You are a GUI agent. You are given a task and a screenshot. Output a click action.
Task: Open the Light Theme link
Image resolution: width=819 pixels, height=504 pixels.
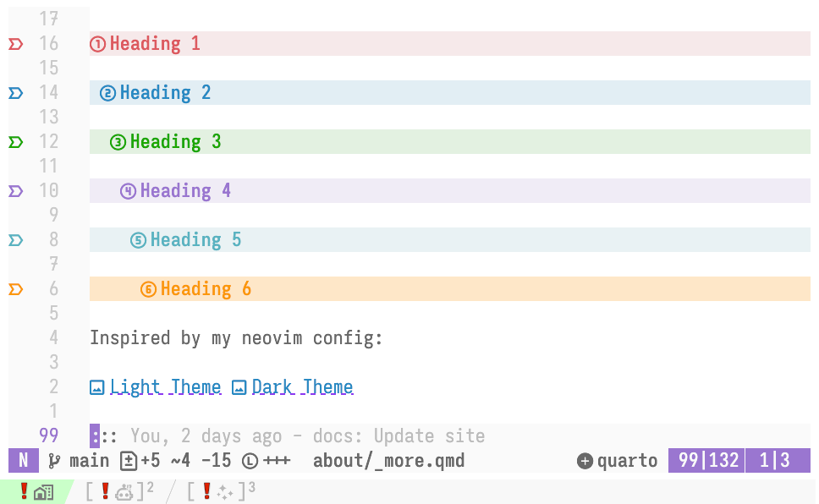[167, 386]
